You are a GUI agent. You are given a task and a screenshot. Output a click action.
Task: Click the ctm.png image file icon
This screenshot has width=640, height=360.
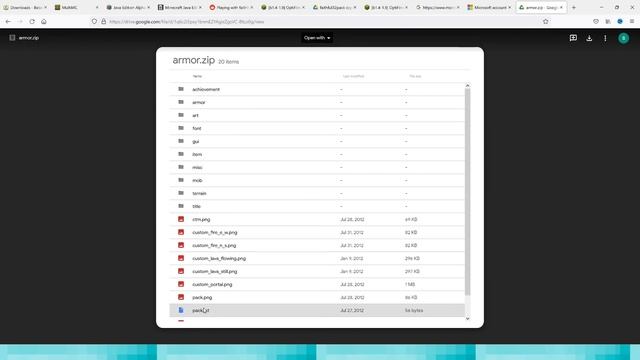pyautogui.click(x=181, y=219)
